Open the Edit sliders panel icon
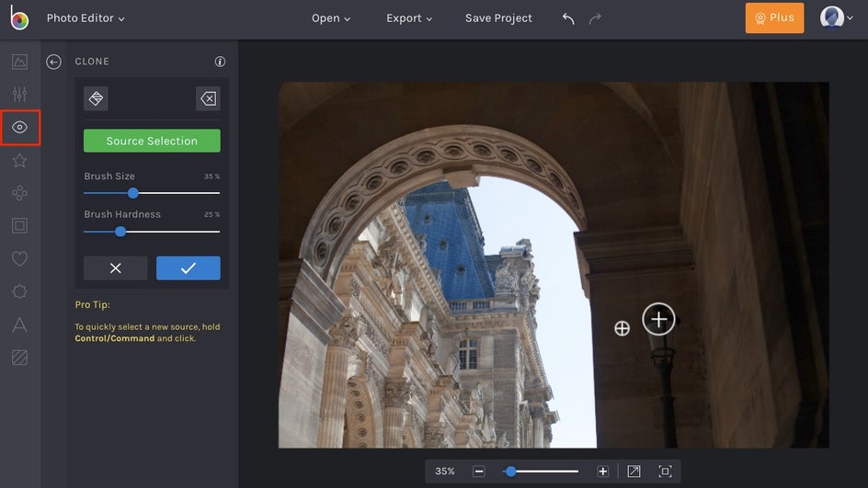This screenshot has height=488, width=868. pos(19,94)
